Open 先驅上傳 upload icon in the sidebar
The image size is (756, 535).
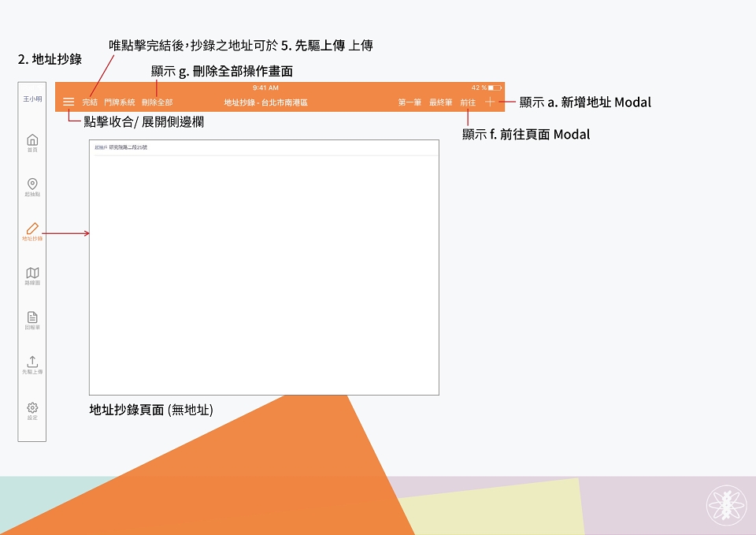pos(32,365)
